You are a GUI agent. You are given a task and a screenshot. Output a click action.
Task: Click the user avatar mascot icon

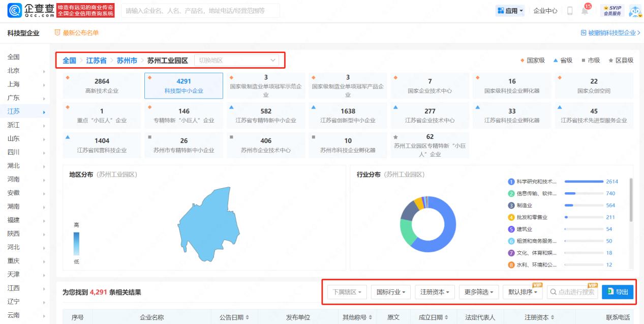click(634, 10)
